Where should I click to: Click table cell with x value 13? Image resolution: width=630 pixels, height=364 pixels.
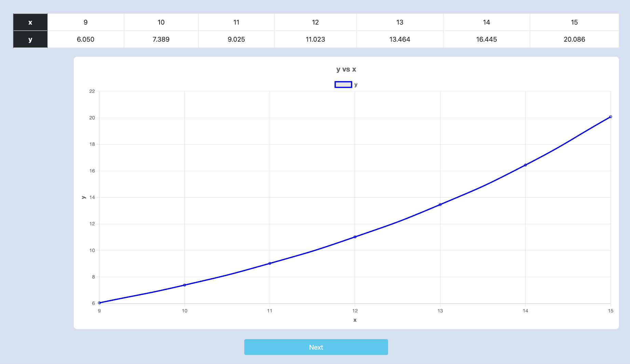click(x=400, y=22)
